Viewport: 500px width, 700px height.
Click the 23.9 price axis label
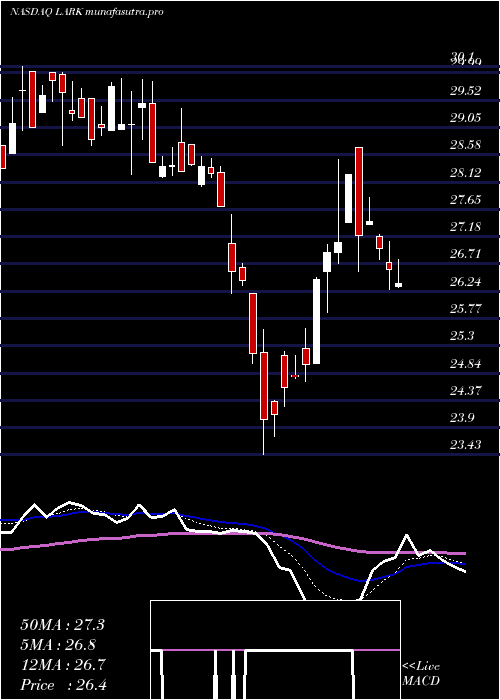462,418
